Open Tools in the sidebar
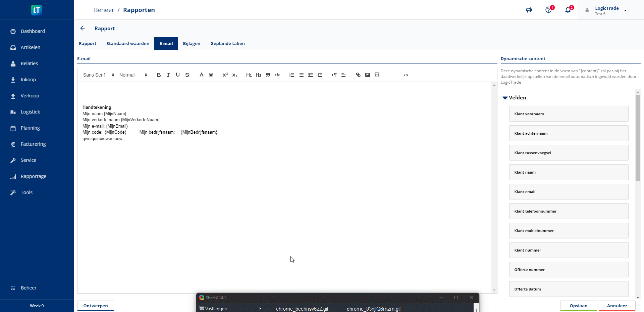The height and width of the screenshot is (312, 644). point(37,192)
